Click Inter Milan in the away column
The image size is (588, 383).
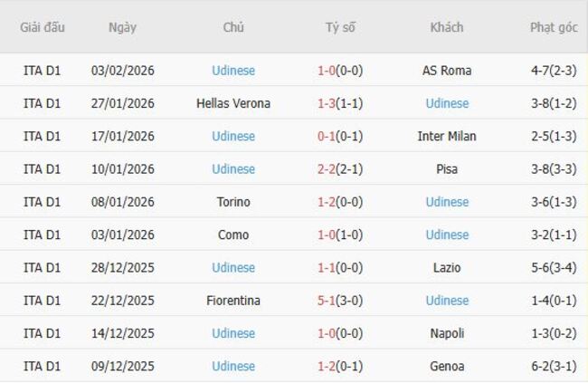(x=447, y=136)
